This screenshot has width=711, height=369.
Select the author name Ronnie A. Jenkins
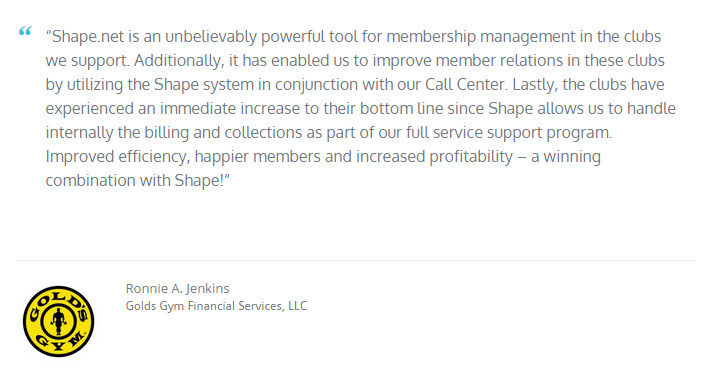point(177,288)
